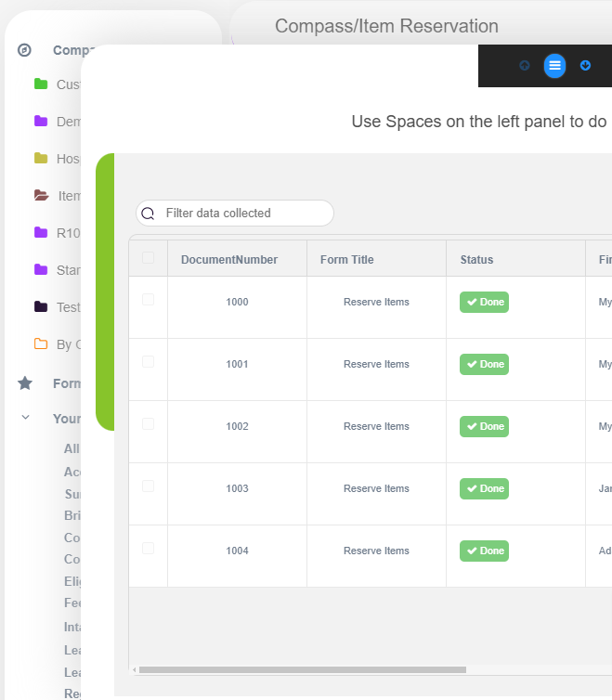Click the blue hamburger menu button
Image resolution: width=612 pixels, height=700 pixels.
pyautogui.click(x=554, y=65)
